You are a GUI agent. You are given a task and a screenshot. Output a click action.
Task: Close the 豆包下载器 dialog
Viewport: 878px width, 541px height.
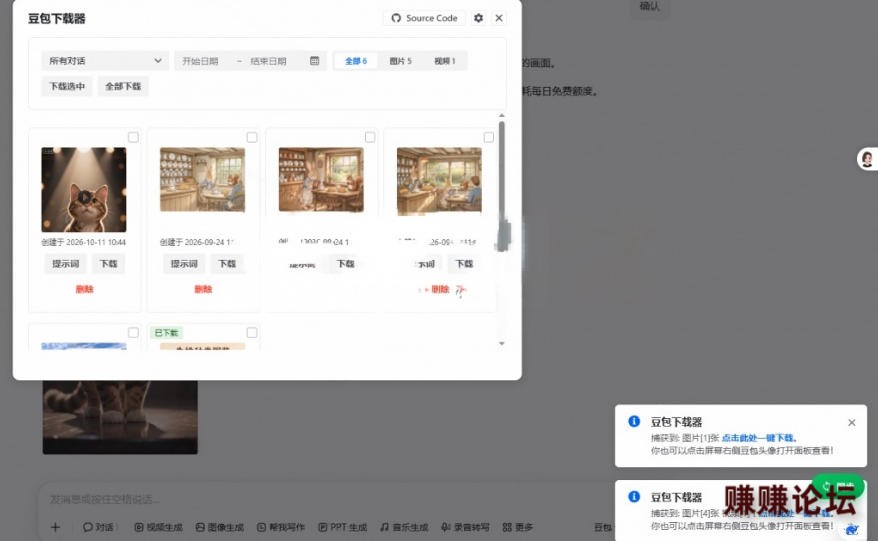click(x=499, y=18)
